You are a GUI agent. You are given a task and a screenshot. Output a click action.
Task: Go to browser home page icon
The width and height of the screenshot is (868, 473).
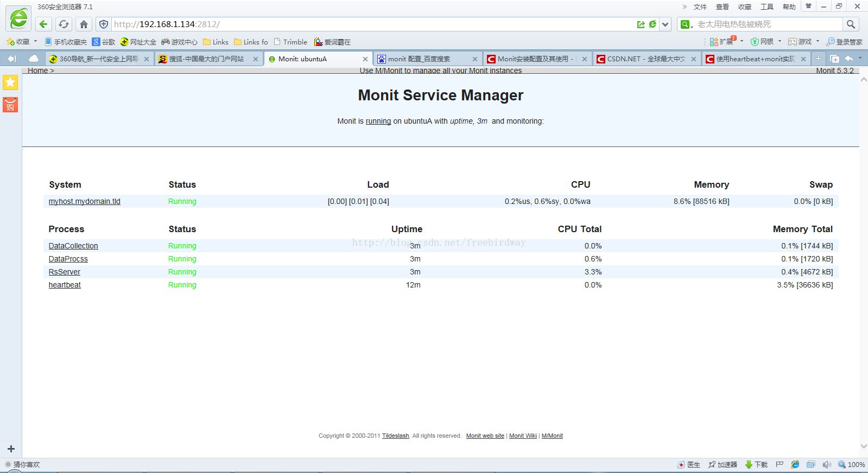[84, 24]
